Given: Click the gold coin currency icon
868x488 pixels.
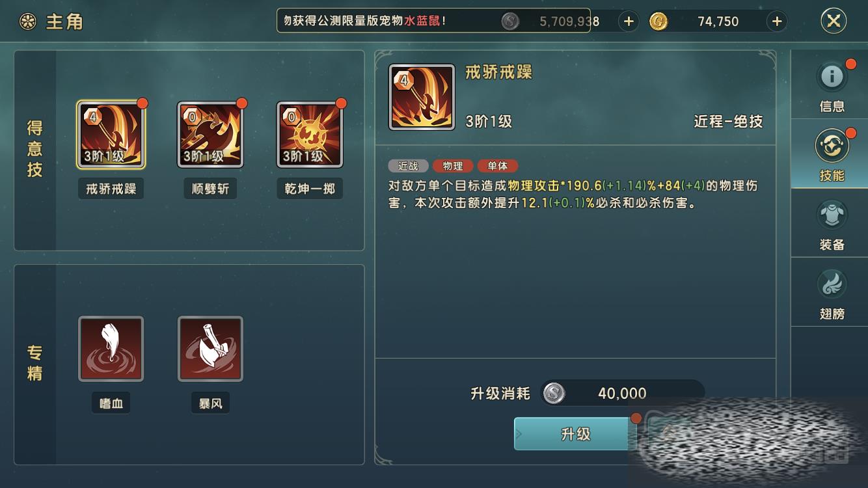Looking at the screenshot, I should pos(658,21).
